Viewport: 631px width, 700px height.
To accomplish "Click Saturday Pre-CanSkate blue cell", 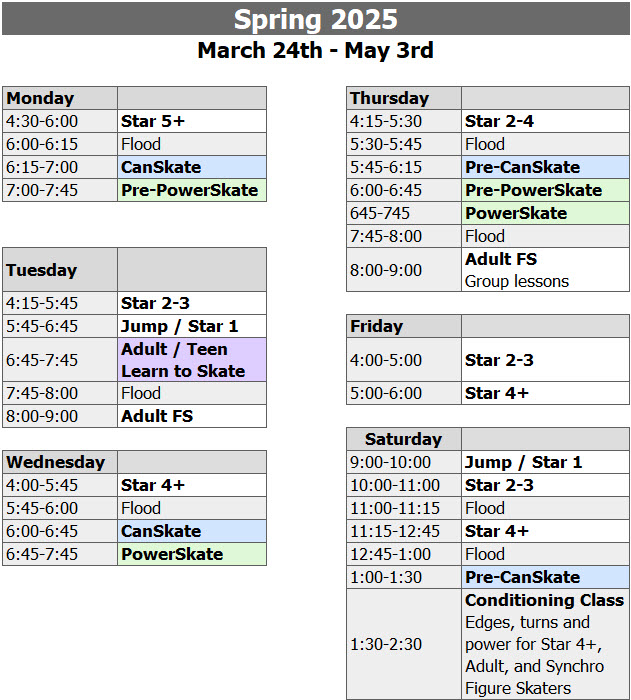I will click(x=545, y=577).
